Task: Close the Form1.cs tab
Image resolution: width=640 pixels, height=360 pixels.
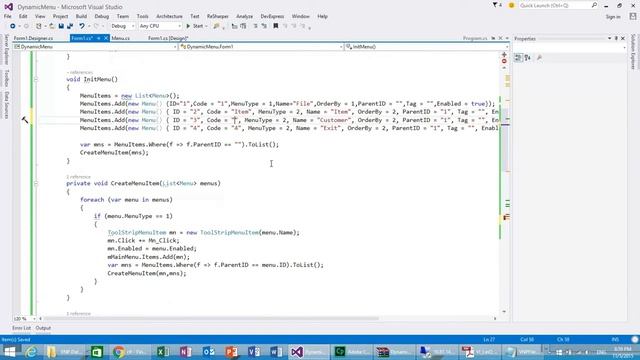Action: click(106, 38)
